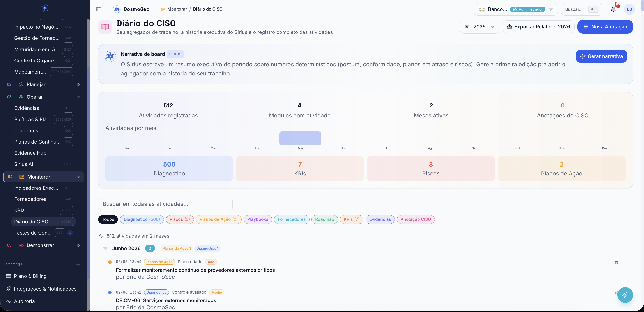Open KRIs in the Monitorar menu
Image resolution: width=644 pixels, height=312 pixels.
(x=19, y=210)
